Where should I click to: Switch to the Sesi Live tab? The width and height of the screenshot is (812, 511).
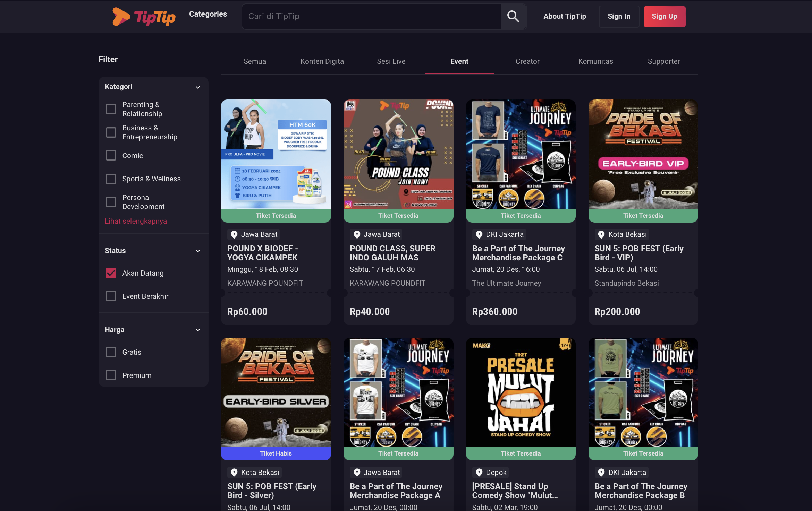(391, 61)
